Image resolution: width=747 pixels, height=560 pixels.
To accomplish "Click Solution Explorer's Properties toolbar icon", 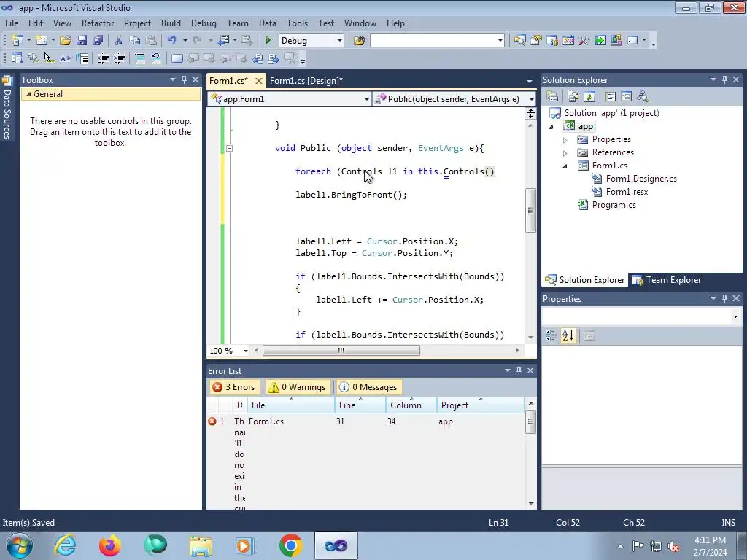I will (552, 97).
